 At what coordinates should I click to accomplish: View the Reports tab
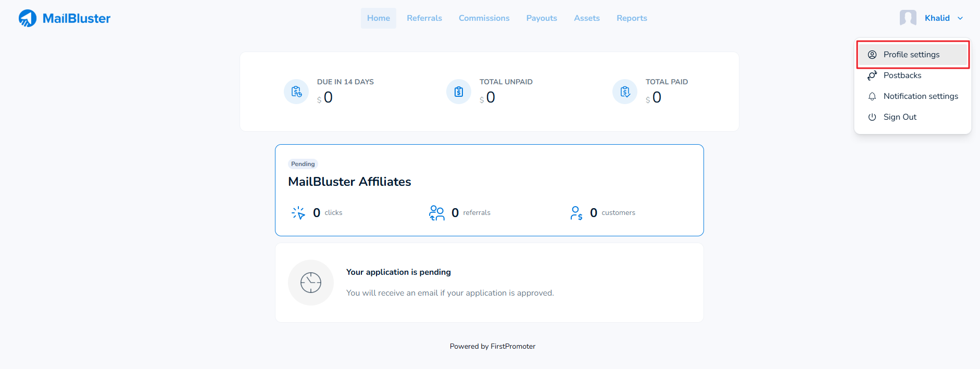pyautogui.click(x=632, y=18)
